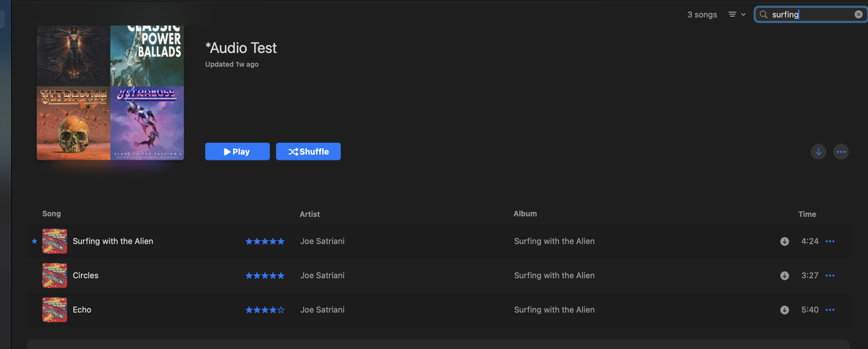The width and height of the screenshot is (868, 349).
Task: Select the Echo song title
Action: click(x=82, y=310)
